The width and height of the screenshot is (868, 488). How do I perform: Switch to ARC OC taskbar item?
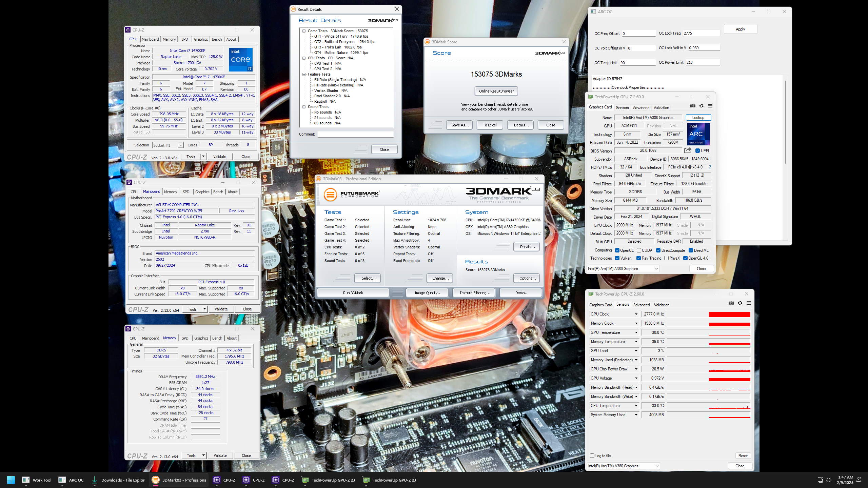coord(71,480)
